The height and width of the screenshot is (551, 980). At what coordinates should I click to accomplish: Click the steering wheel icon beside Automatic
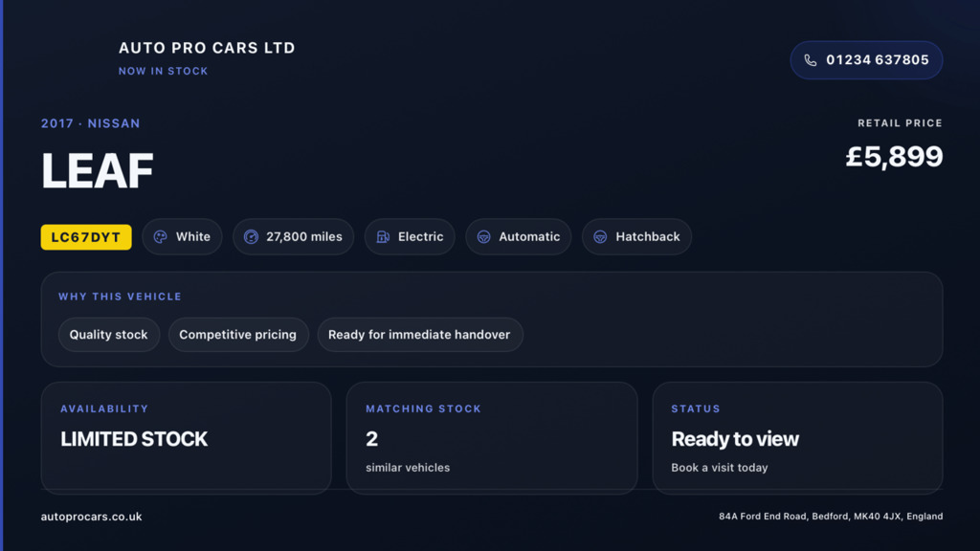pos(483,237)
